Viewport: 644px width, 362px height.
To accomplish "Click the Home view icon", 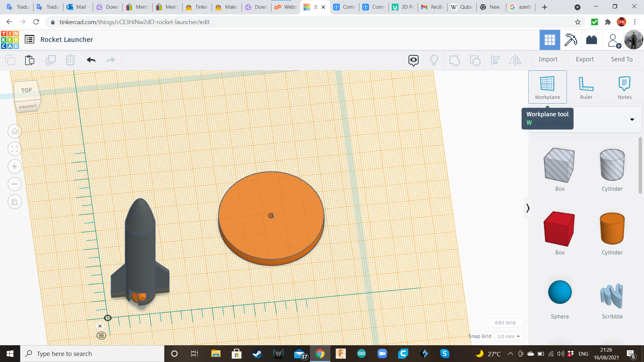I will pyautogui.click(x=14, y=131).
